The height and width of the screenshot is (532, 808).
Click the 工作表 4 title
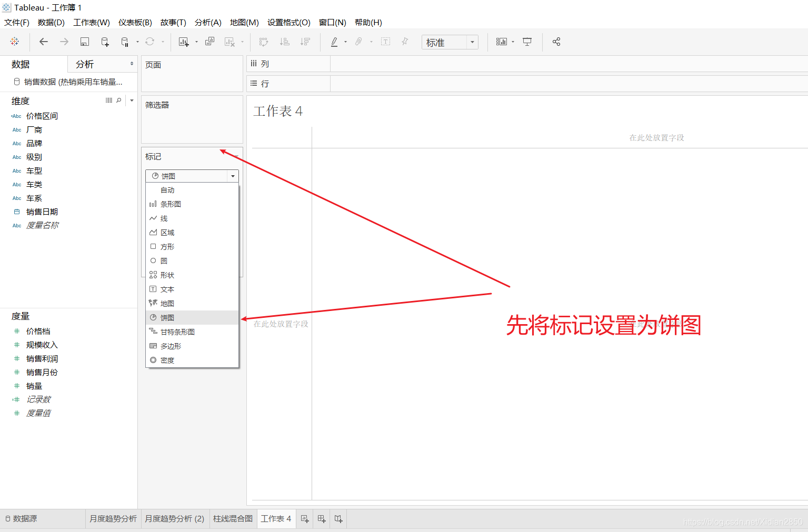[278, 111]
